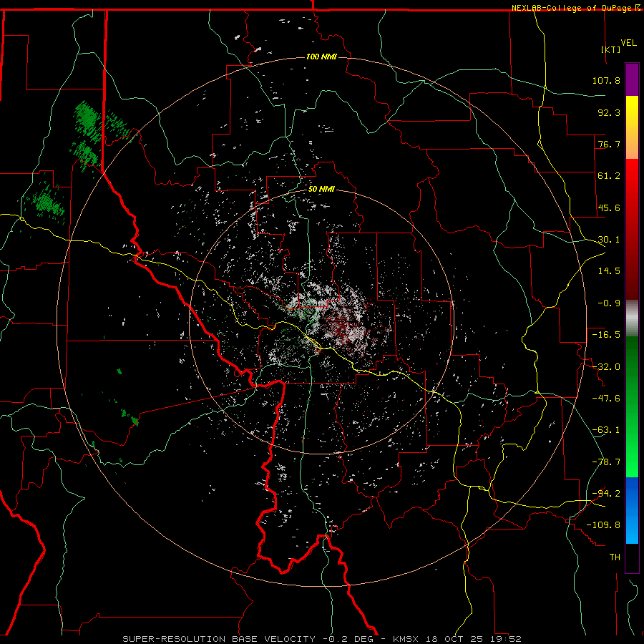Click the yellow-orange segment of color bar

(x=632, y=127)
